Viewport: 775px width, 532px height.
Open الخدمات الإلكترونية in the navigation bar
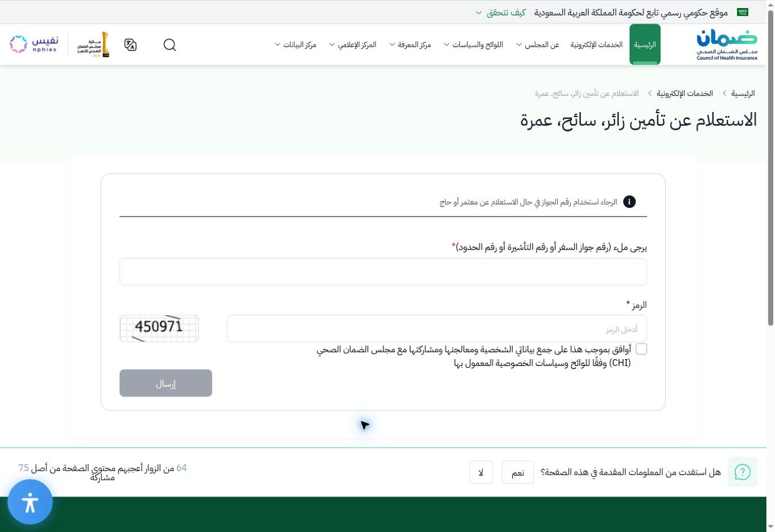coord(596,45)
